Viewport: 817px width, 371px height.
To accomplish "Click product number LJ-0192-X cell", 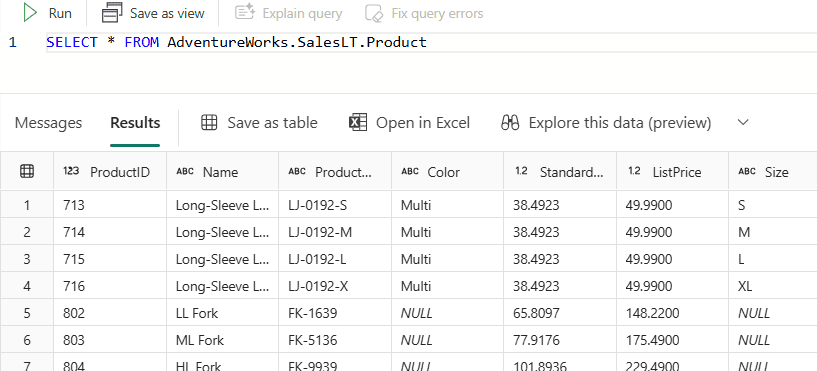I will (335, 286).
